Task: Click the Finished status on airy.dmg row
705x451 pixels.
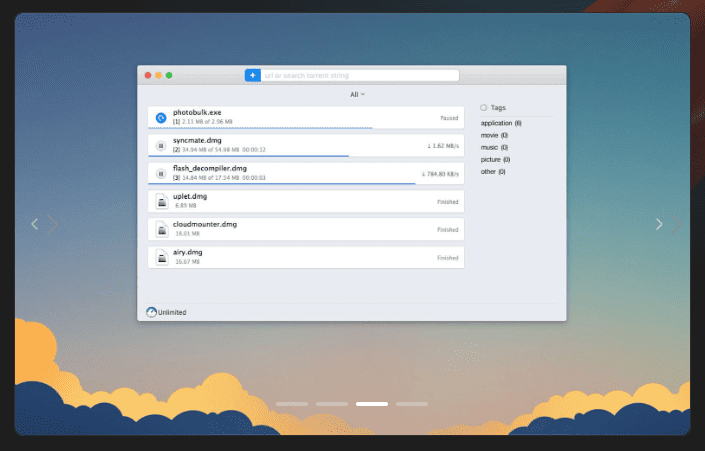Action: tap(448, 258)
